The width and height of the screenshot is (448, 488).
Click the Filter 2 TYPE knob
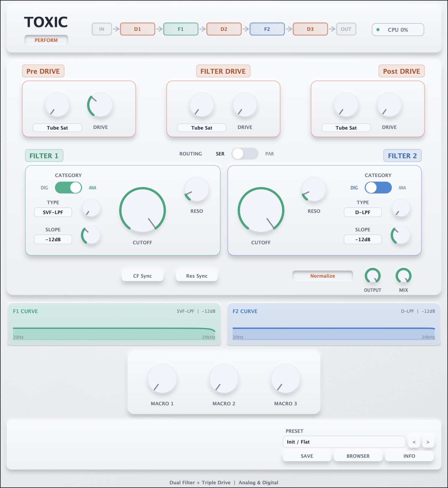[x=401, y=209]
